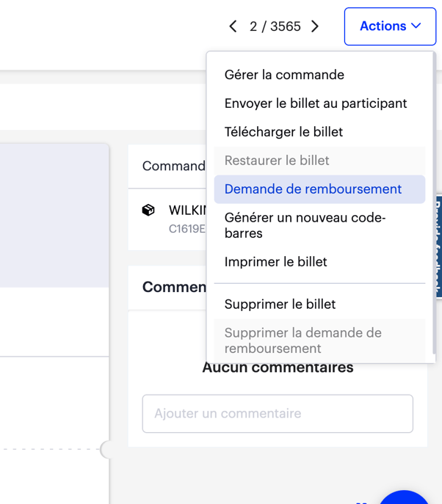Click Supprimer la demande de remboursement
Viewport: 442px width, 504px height.
tap(319, 340)
